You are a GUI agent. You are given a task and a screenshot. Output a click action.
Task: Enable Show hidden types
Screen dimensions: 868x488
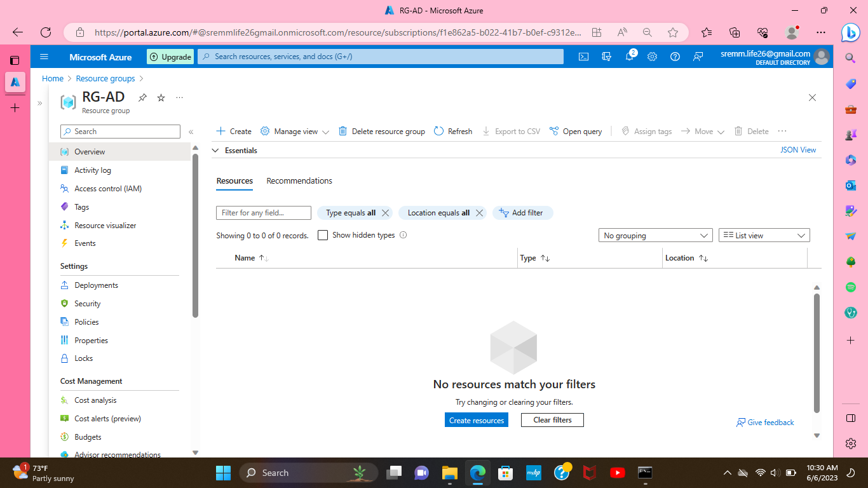click(323, 234)
